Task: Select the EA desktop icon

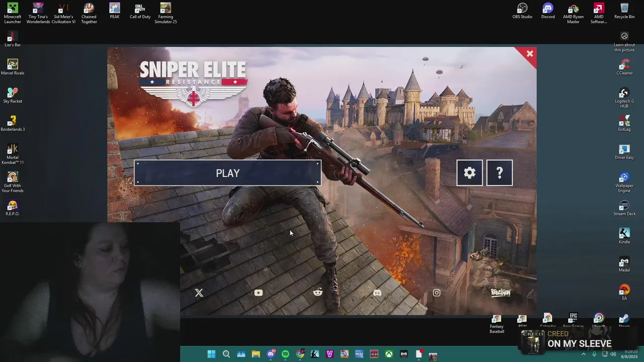Action: 624,293
